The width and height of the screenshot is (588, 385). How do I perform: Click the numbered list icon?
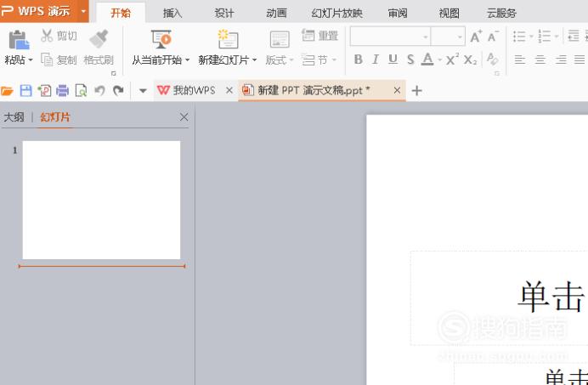pos(544,37)
